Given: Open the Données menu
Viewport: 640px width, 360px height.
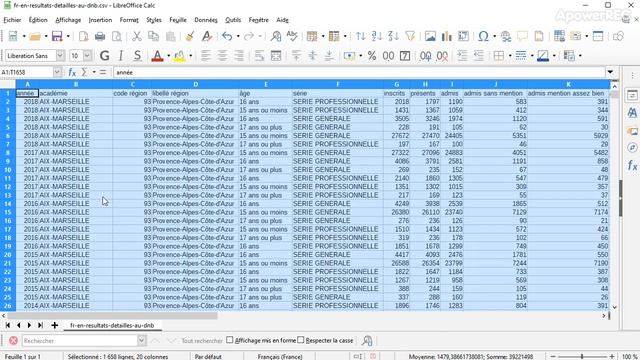Looking at the screenshot, I should (x=206, y=20).
